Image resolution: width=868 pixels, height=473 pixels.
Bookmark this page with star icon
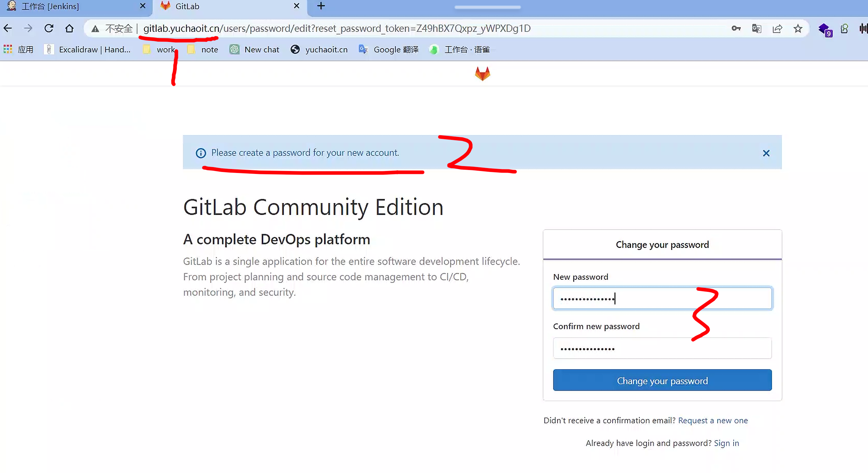click(798, 28)
